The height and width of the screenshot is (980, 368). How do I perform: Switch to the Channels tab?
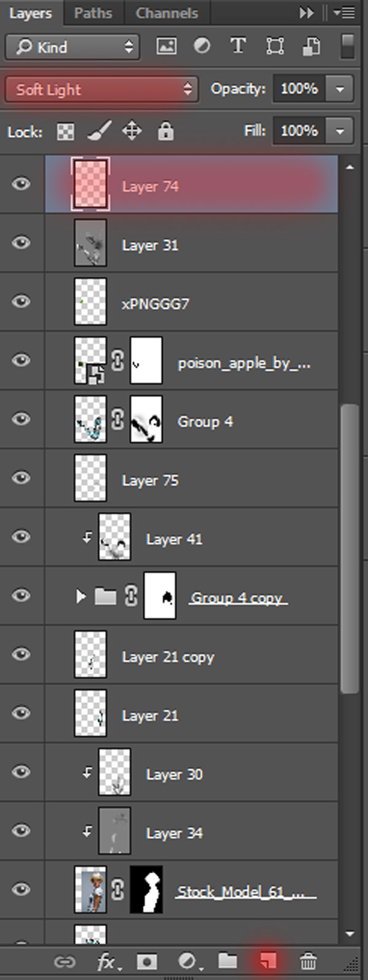167,13
